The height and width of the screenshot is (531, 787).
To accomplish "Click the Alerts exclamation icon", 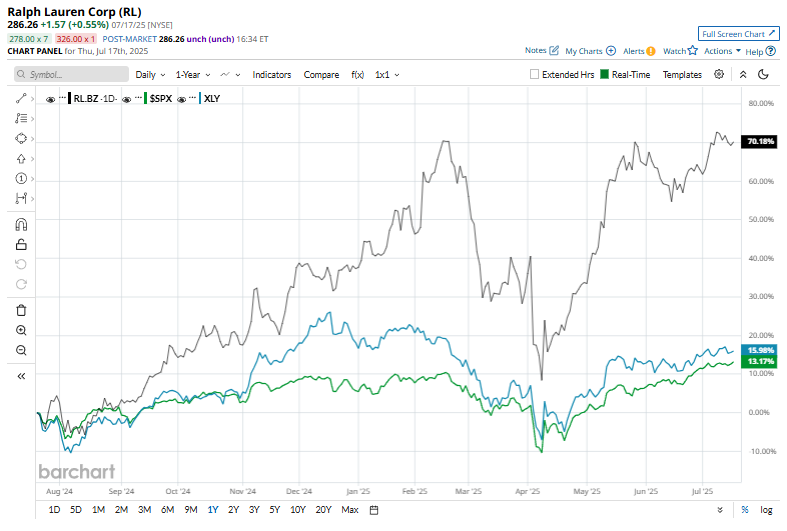I will [651, 51].
